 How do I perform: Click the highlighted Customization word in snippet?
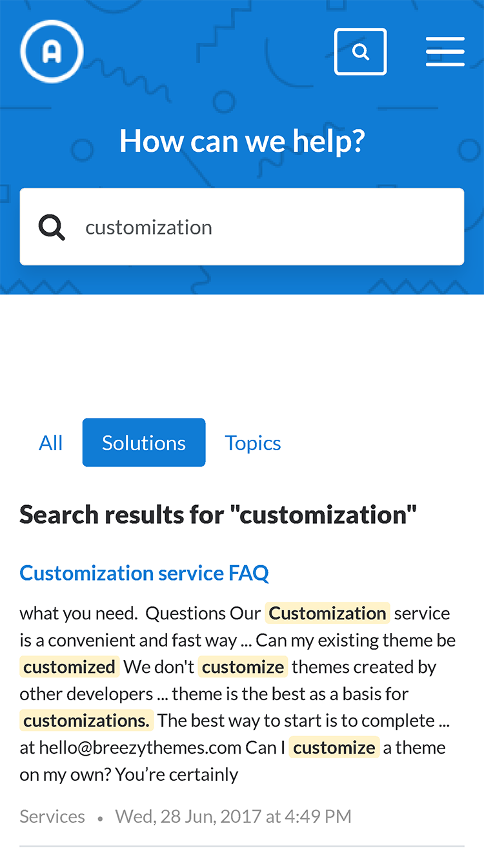point(327,613)
